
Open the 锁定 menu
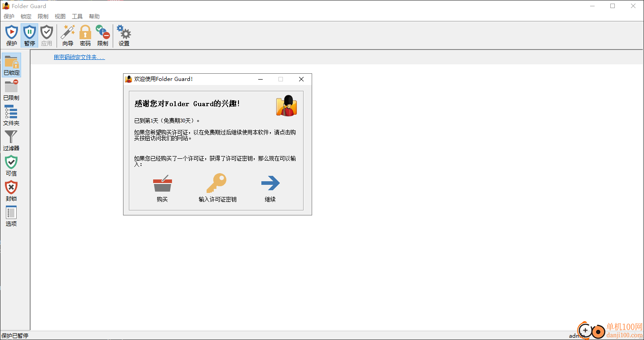pos(26,17)
